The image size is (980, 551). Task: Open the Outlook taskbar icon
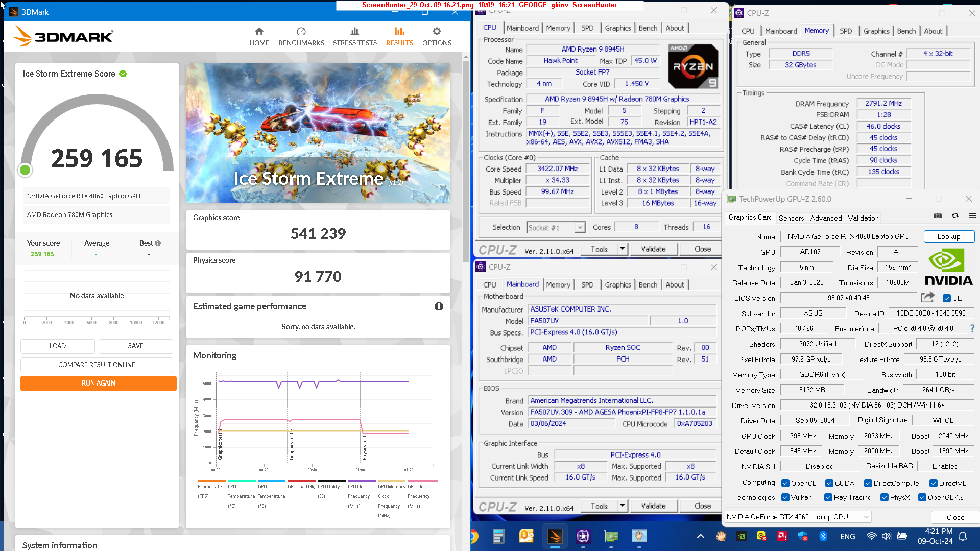[x=526, y=536]
